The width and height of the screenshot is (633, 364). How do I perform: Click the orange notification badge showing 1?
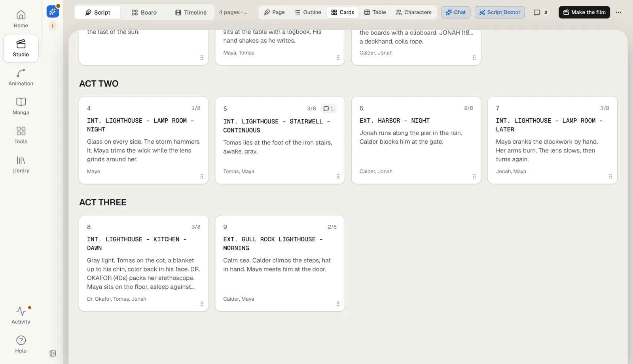click(53, 26)
